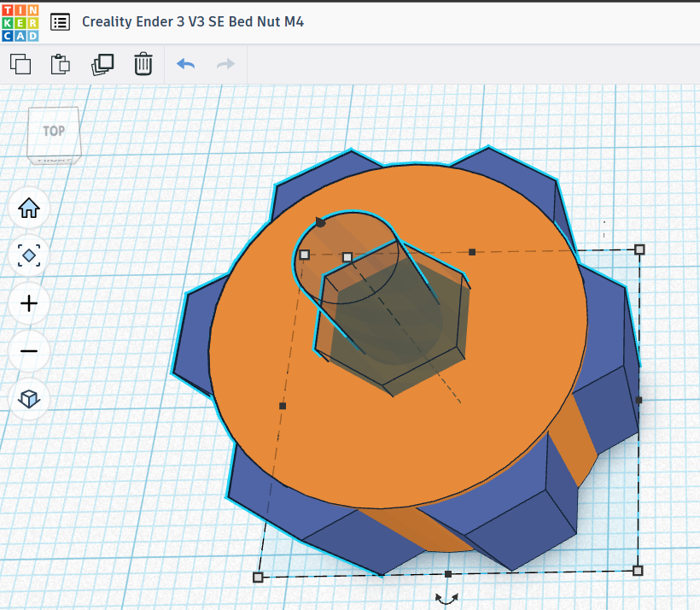This screenshot has height=610, width=700.
Task: Click the right edge midpoint handle
Action: click(639, 401)
